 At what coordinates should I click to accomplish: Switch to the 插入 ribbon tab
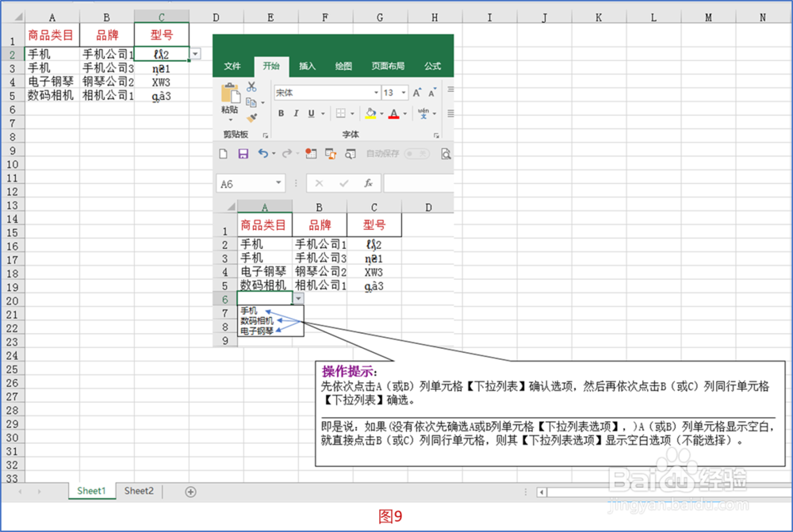coord(308,67)
